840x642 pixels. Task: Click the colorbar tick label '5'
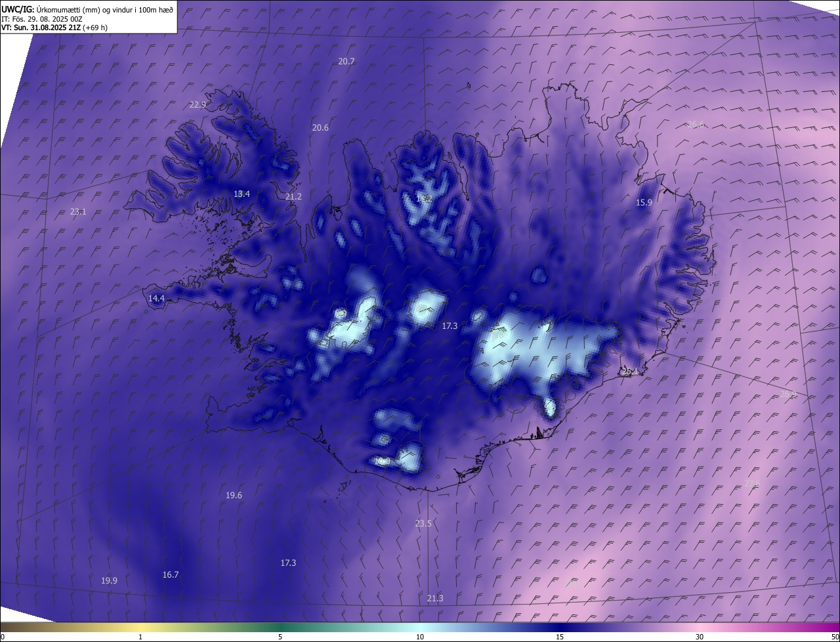coord(280,637)
